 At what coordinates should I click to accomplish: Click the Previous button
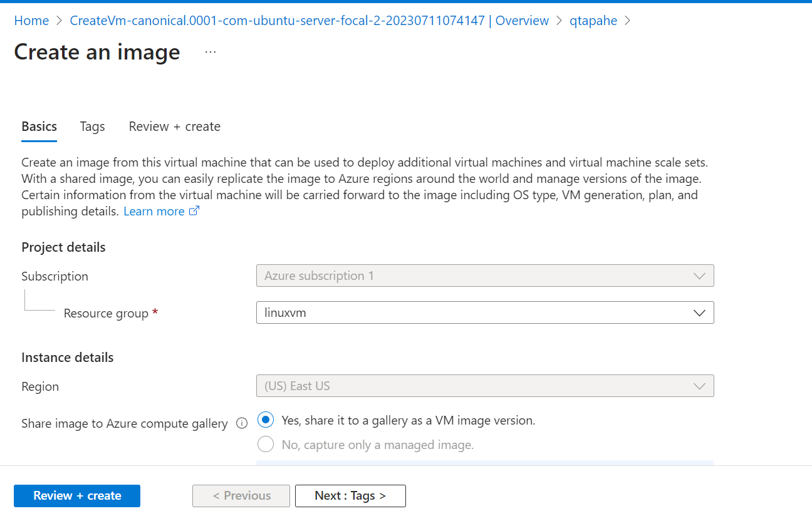[241, 495]
